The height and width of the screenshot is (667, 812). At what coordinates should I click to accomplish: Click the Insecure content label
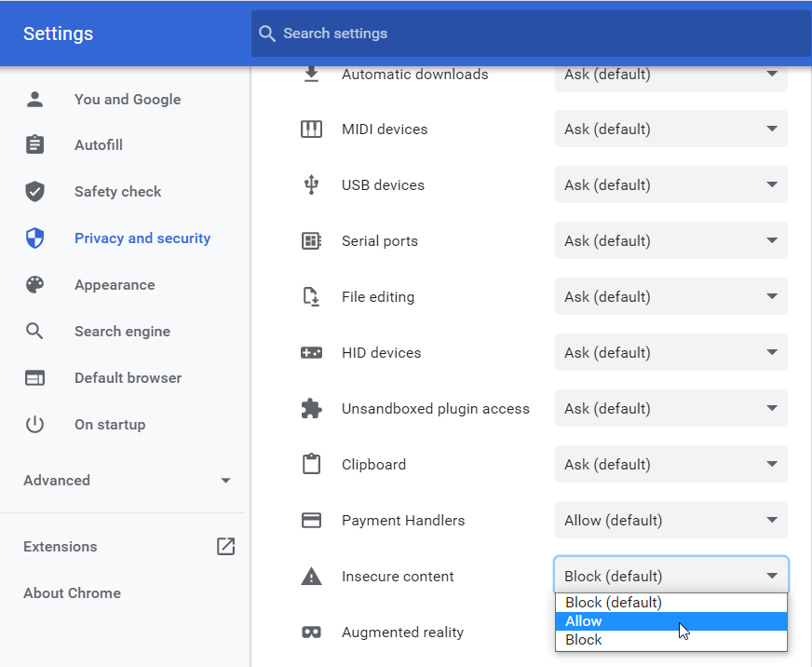pyautogui.click(x=398, y=577)
